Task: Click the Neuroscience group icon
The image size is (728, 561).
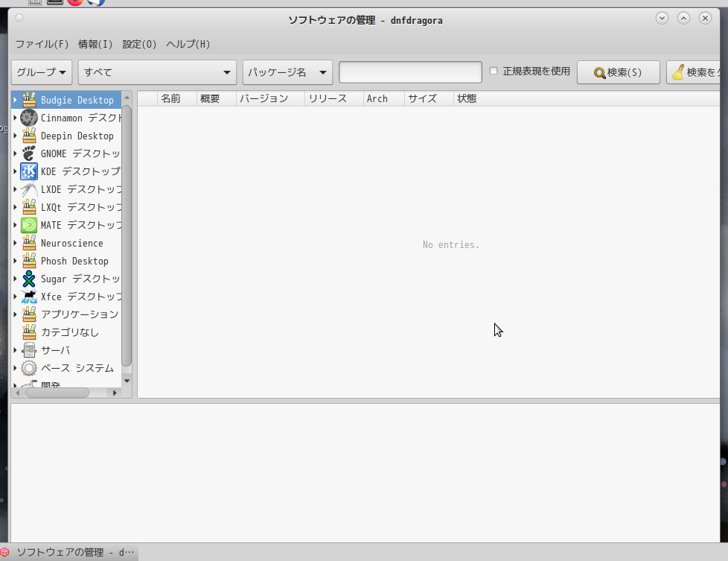Action: 29,243
